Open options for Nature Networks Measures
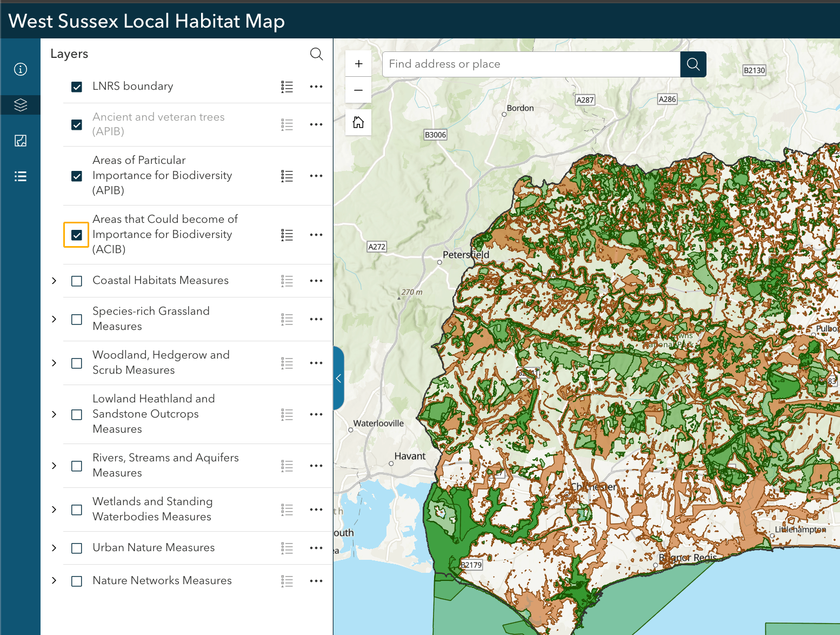 click(x=316, y=581)
